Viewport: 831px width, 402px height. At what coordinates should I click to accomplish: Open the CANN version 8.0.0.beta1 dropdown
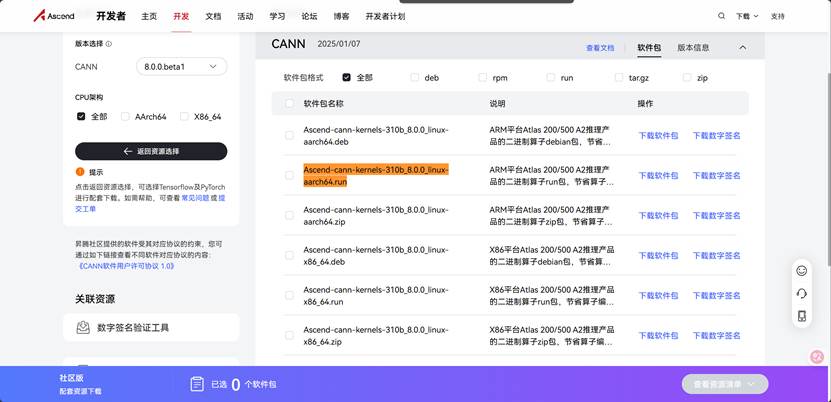click(x=182, y=67)
